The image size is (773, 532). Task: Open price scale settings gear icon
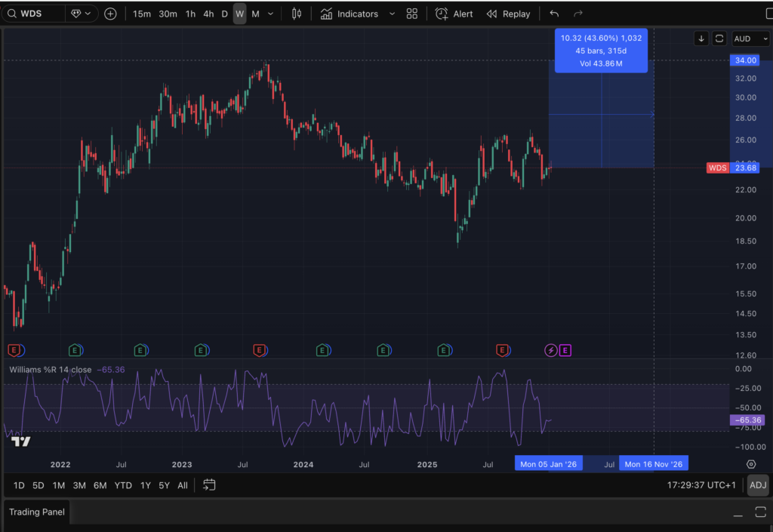tap(751, 464)
